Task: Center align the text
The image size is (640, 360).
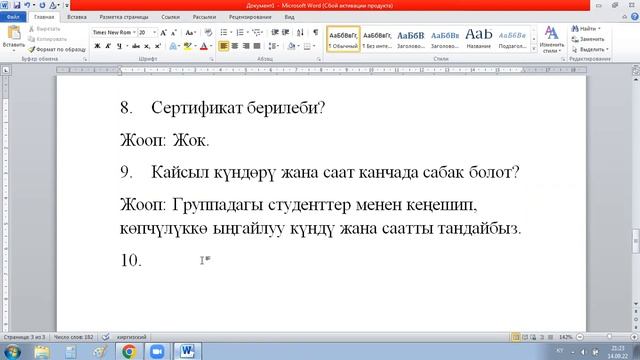Action: coord(235,46)
